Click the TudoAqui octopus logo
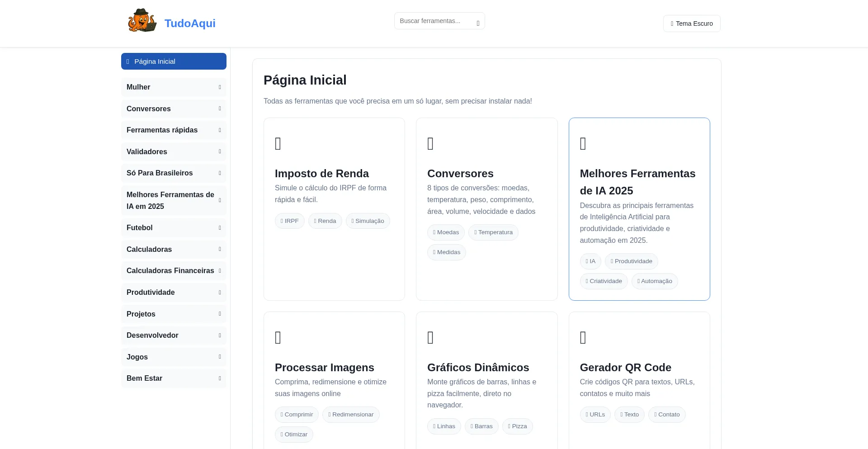This screenshot has height=449, width=868. click(142, 21)
